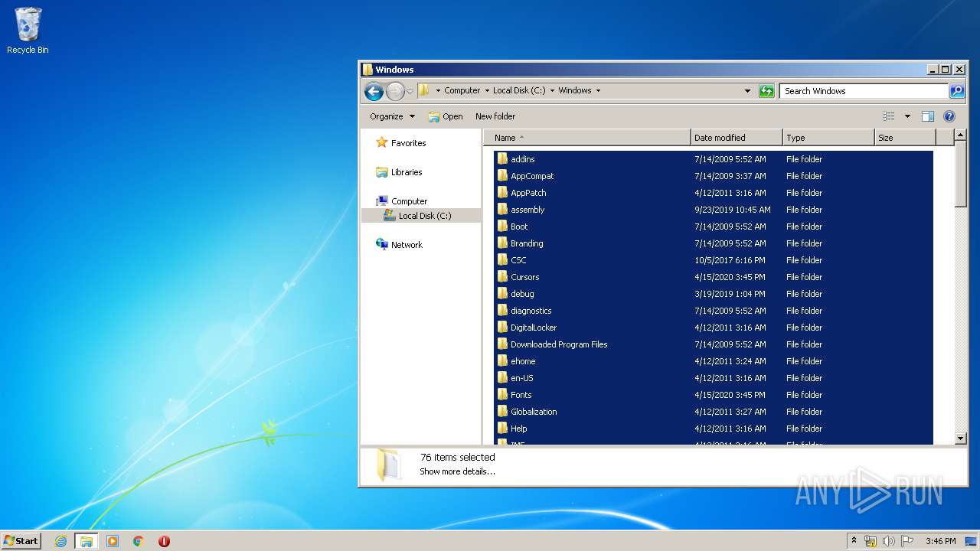Viewport: 980px width, 551px height.
Task: Sort by Size column header
Action: (x=905, y=138)
